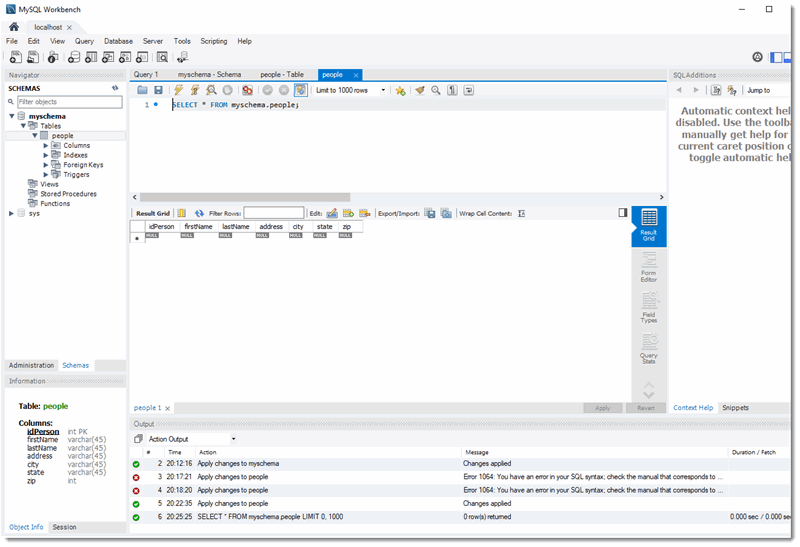800x547 pixels.
Task: Import records from external file icon
Action: coord(446,213)
